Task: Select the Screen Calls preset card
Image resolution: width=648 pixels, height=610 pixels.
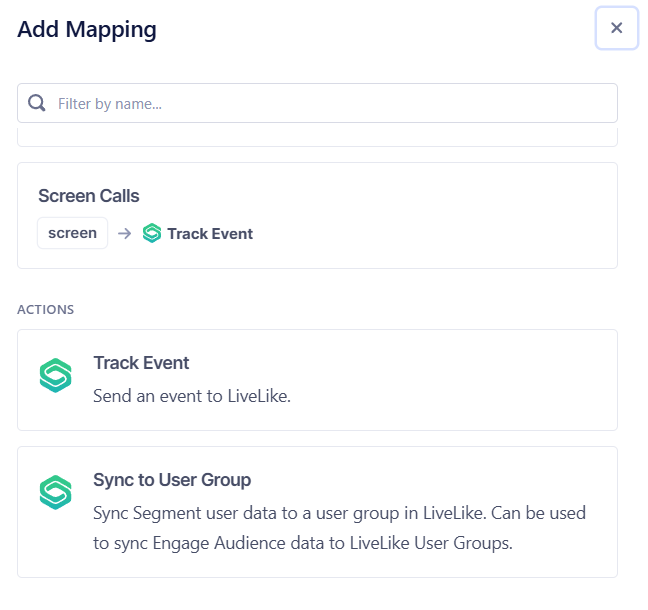Action: pos(317,215)
